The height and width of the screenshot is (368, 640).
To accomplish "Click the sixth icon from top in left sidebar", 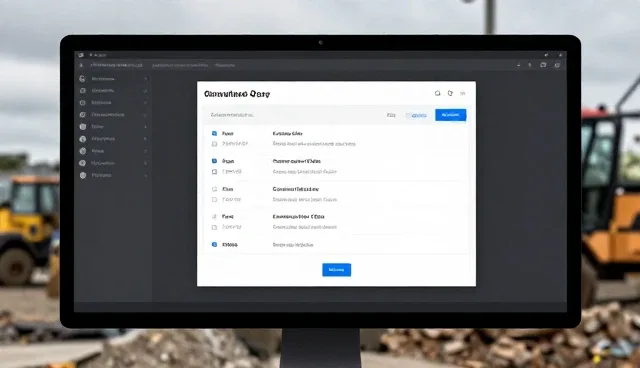I will tap(82, 139).
